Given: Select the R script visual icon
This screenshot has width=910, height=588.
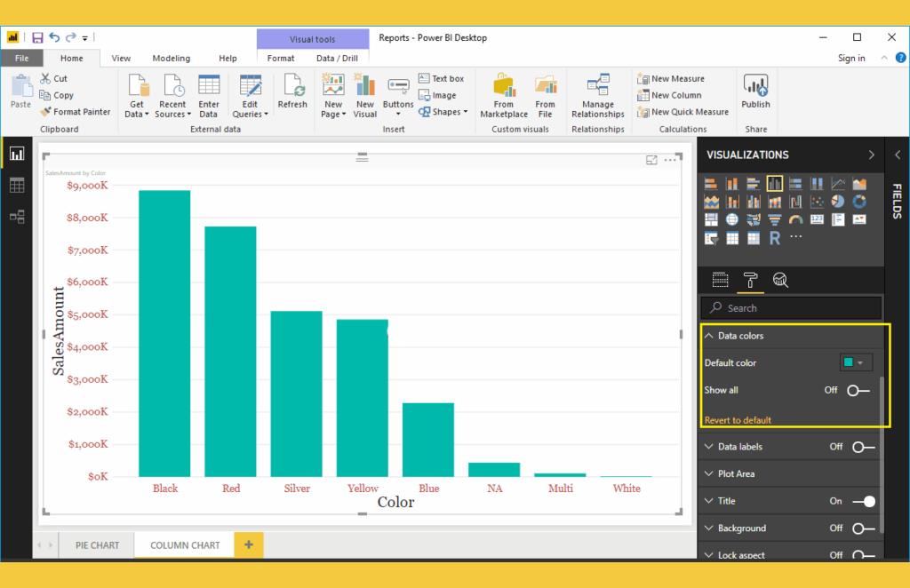Looking at the screenshot, I should click(774, 238).
